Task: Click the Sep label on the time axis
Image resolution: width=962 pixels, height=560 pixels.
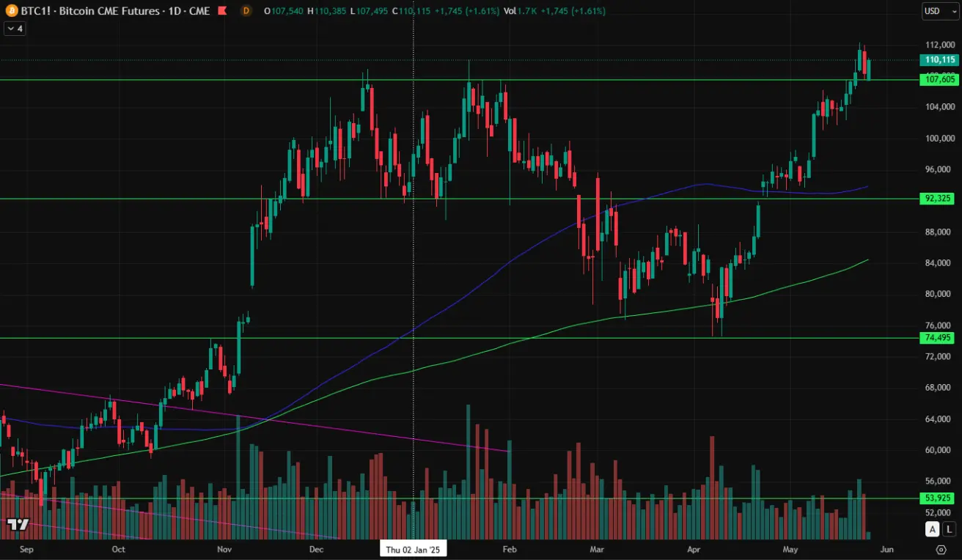Action: click(x=26, y=549)
